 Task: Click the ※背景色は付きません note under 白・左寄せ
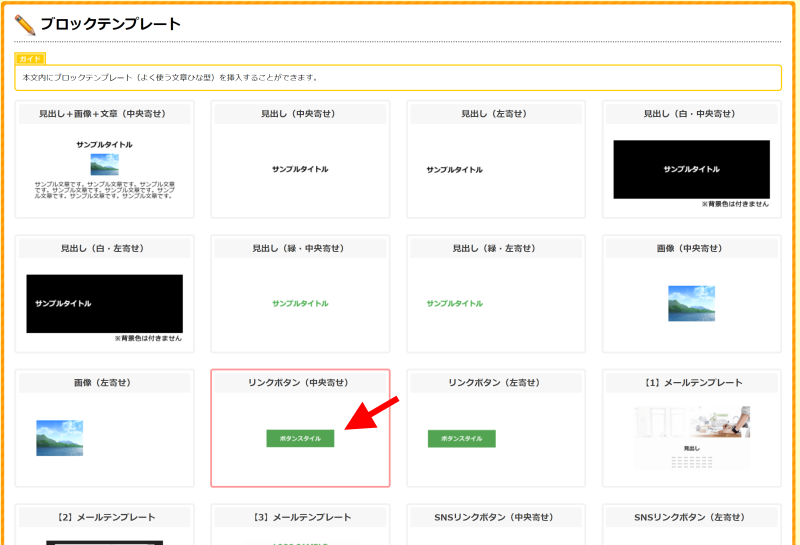pyautogui.click(x=148, y=338)
